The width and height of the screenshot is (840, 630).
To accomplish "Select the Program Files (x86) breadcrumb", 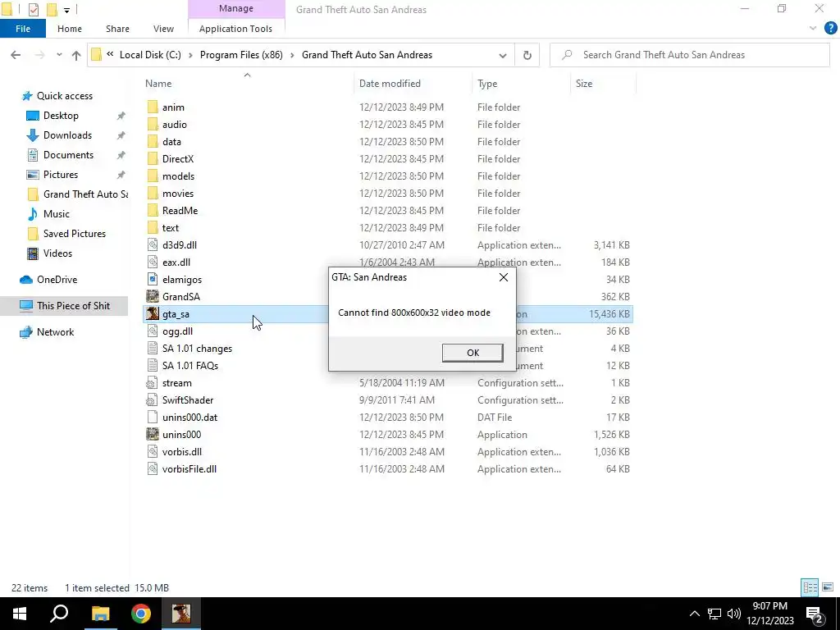I will point(241,55).
